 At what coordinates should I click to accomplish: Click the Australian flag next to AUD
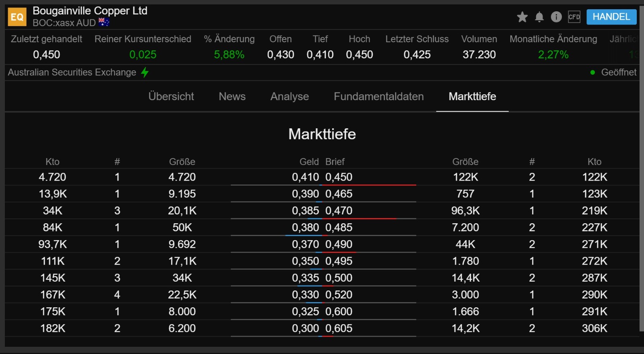point(104,23)
